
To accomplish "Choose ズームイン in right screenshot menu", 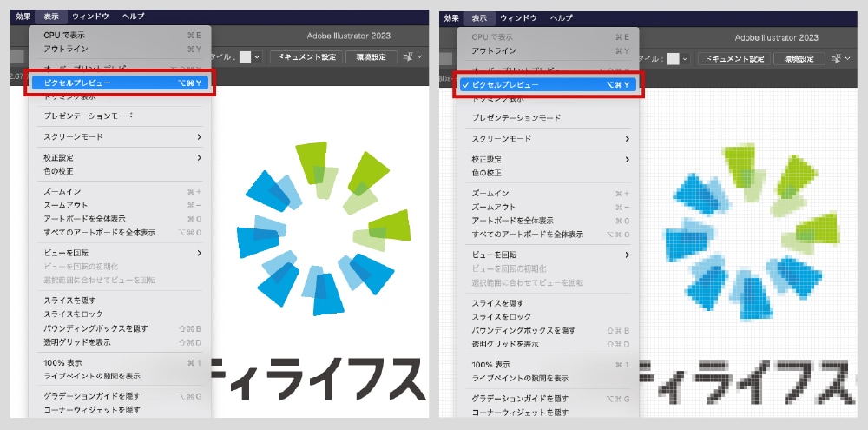I will (x=548, y=194).
